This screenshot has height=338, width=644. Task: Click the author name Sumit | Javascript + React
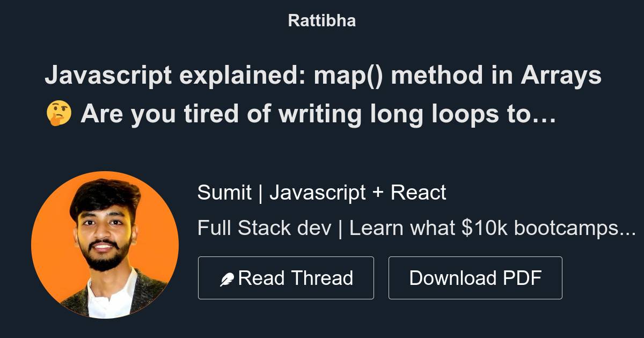[322, 192]
